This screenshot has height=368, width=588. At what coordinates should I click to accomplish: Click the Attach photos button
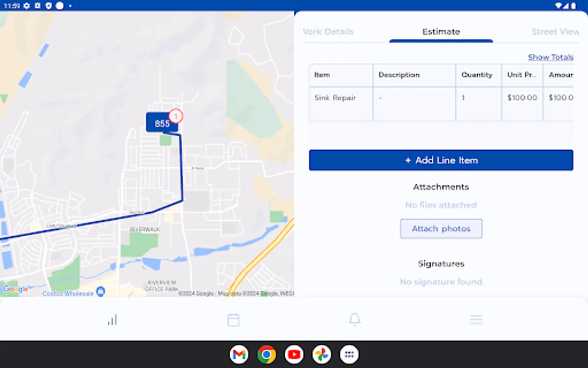[x=441, y=229]
